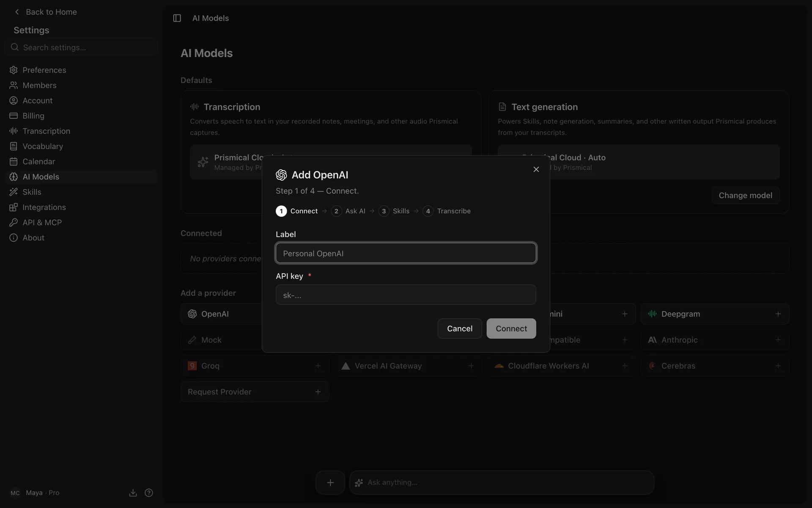Image resolution: width=812 pixels, height=508 pixels.
Task: Go Back to Home
Action: [46, 12]
